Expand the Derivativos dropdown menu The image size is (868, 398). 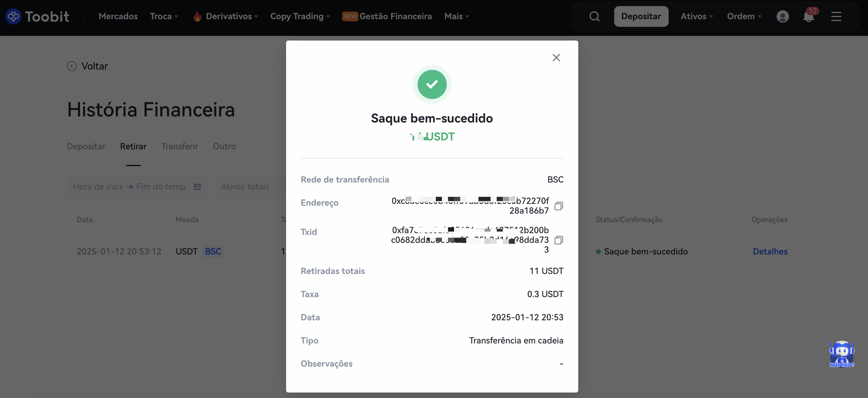[x=226, y=16]
